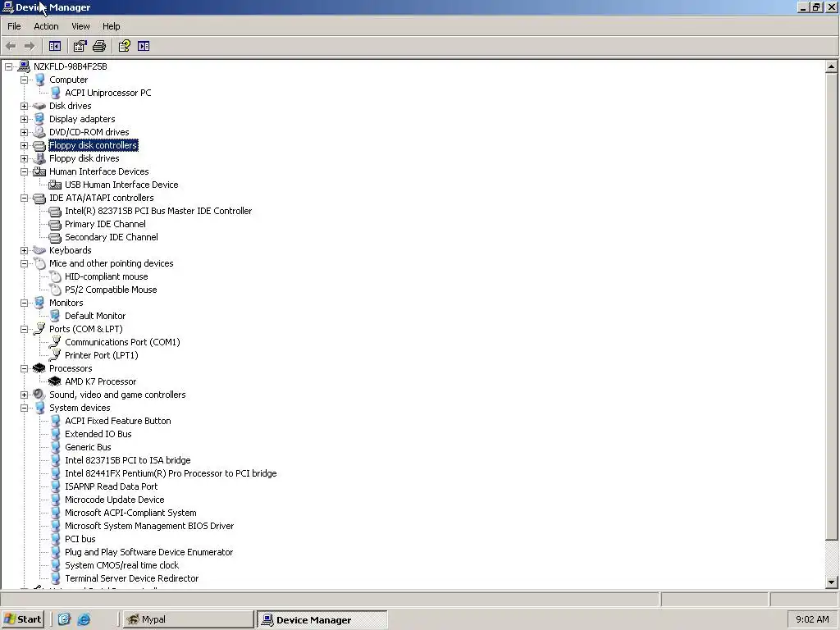Click the USB Human Interface Device icon
Image resolution: width=840 pixels, height=630 pixels.
(x=55, y=185)
